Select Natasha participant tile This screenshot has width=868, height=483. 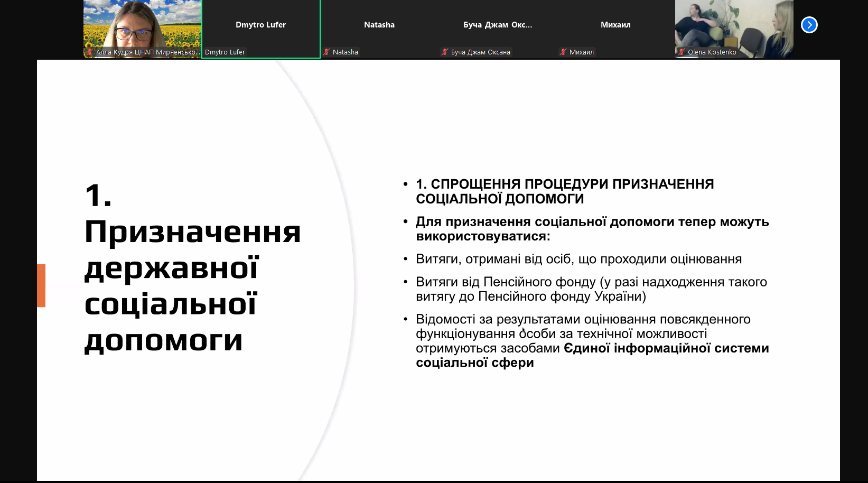click(379, 29)
